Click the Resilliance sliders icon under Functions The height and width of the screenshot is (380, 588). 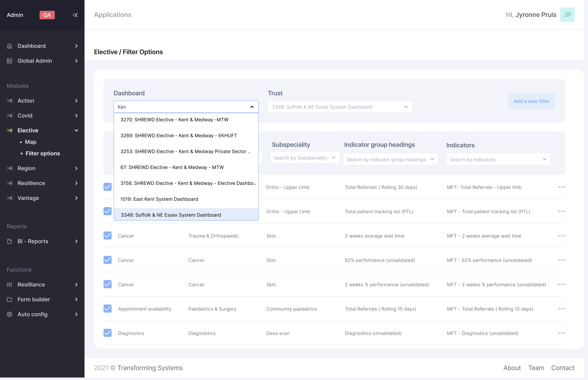pos(9,284)
